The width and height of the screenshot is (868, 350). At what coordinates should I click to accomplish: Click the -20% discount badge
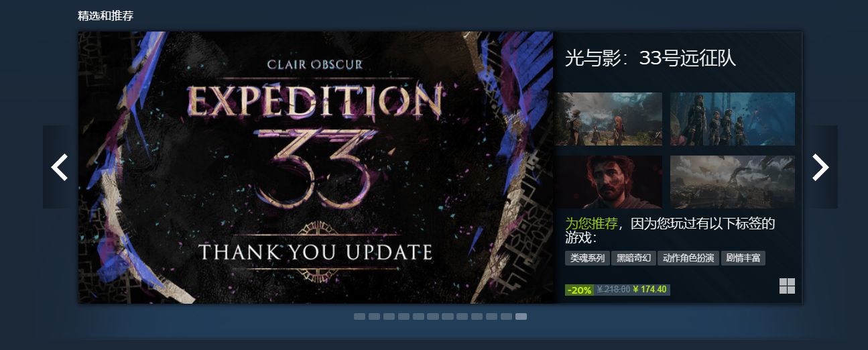579,290
